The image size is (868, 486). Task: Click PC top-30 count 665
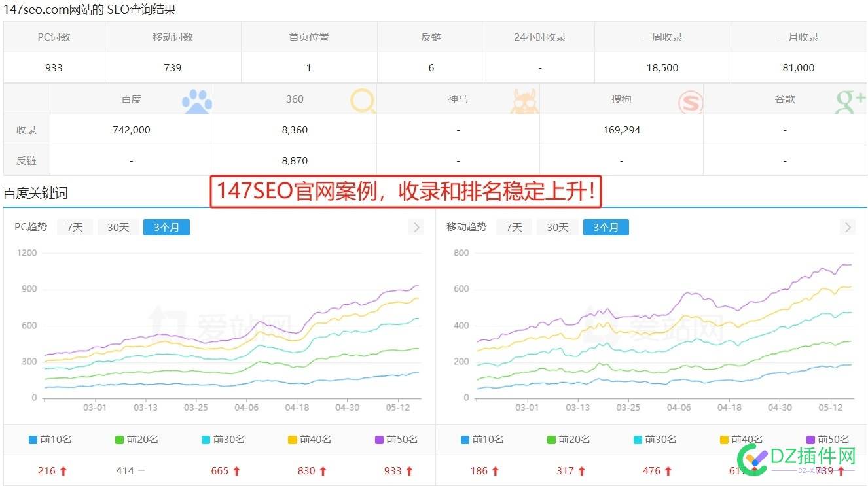point(220,470)
